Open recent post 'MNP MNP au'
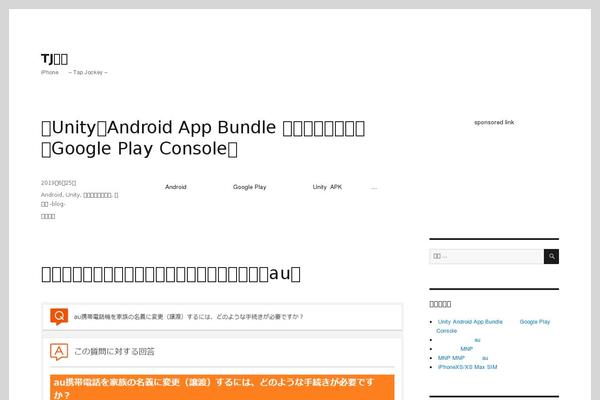The height and width of the screenshot is (400, 600). coord(463,358)
